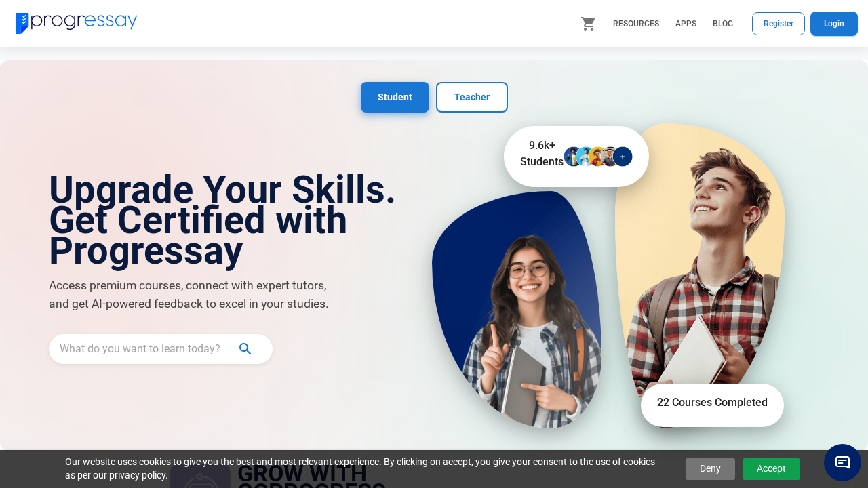Click the plus avatar in Students badge
868x488 pixels.
pyautogui.click(x=623, y=157)
